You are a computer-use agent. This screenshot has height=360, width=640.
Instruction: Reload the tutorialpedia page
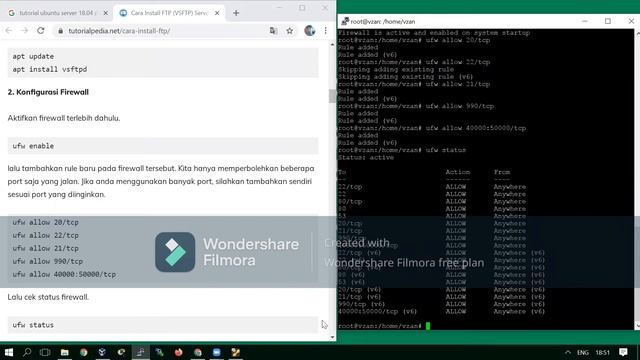pos(40,31)
